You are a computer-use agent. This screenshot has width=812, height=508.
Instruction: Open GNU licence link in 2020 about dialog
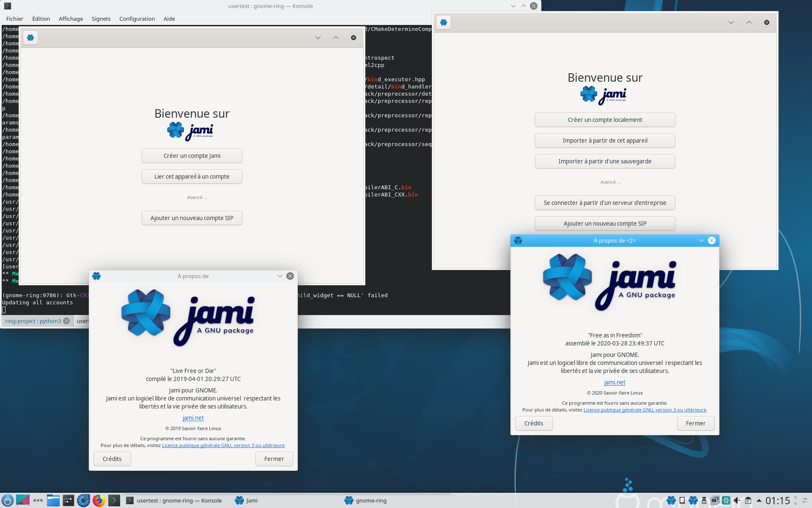[645, 410]
